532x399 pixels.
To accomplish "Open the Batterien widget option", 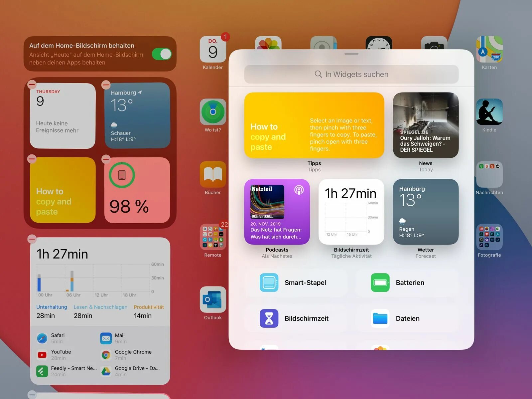I will tap(407, 283).
